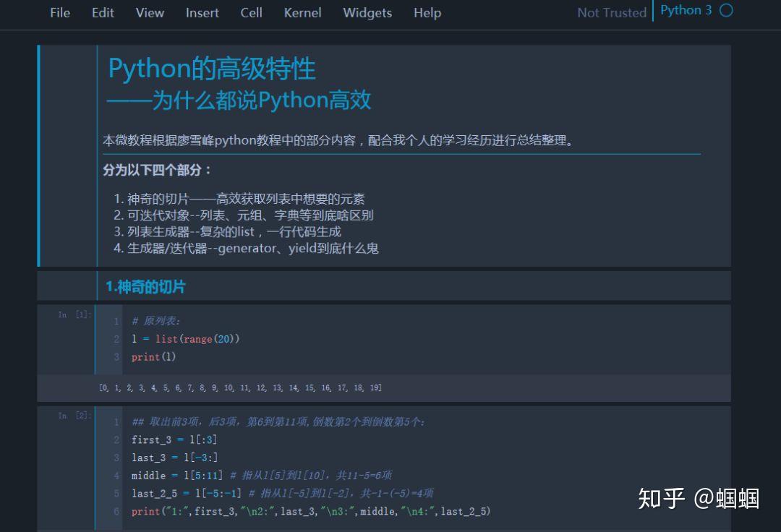Open the Edit menu

pyautogui.click(x=103, y=12)
